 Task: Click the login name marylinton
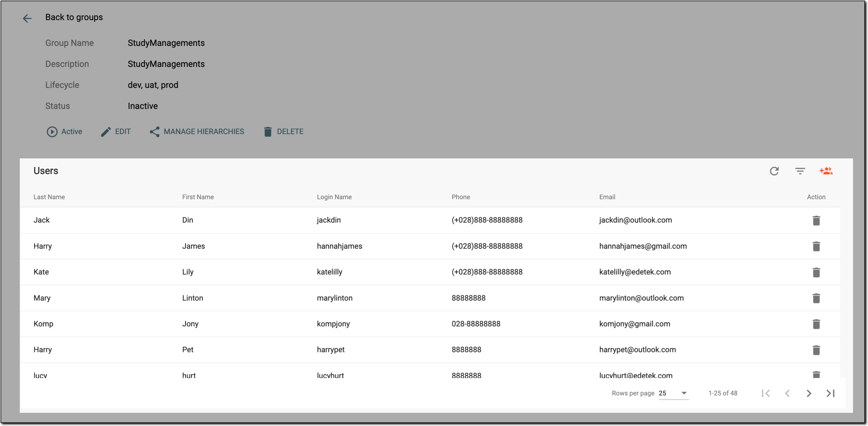pos(335,298)
